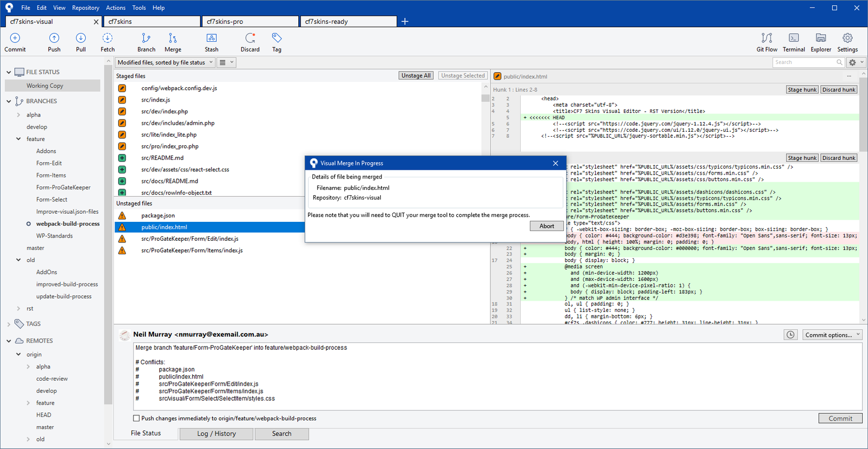The image size is (868, 449).
Task: Click the Abort button in merge dialog
Action: click(546, 226)
